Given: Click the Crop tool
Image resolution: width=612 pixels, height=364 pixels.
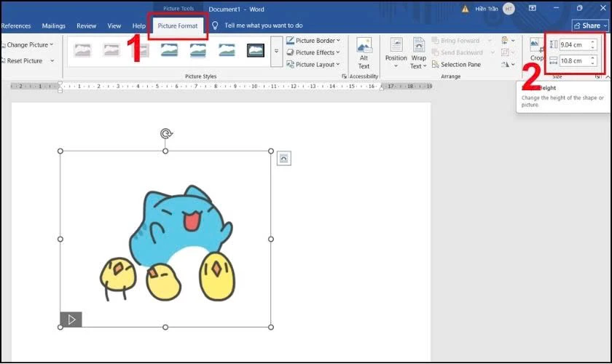Looking at the screenshot, I should (x=536, y=50).
